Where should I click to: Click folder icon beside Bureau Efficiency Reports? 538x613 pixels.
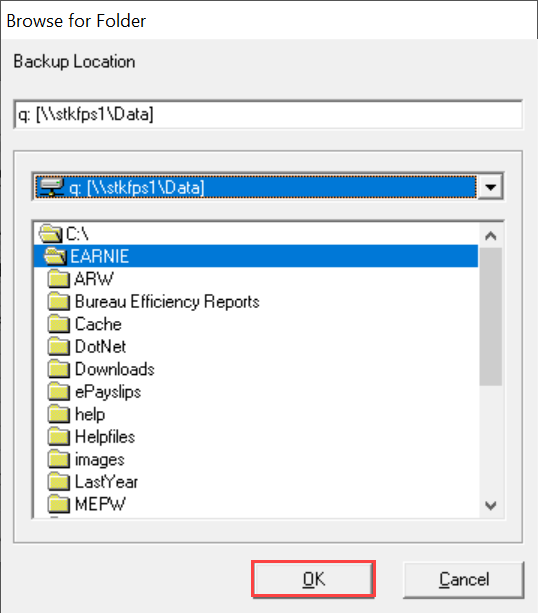click(59, 301)
